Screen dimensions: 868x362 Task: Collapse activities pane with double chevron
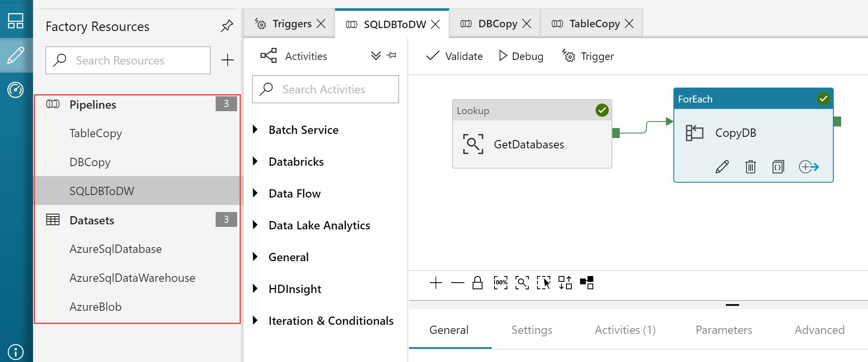376,56
